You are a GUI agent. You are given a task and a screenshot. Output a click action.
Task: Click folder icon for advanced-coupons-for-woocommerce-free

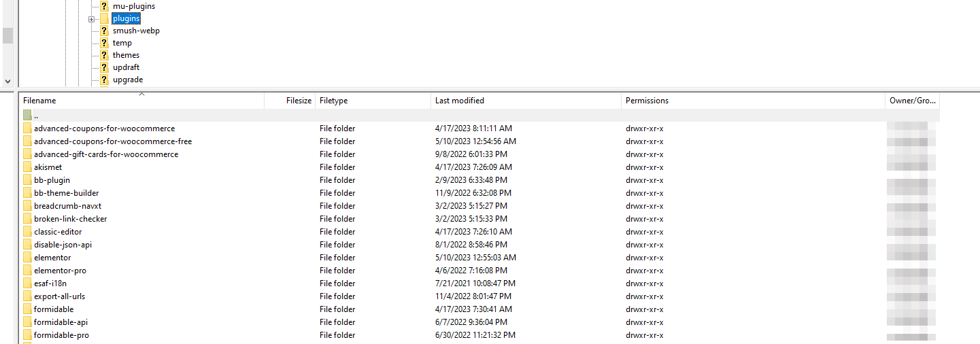click(27, 141)
